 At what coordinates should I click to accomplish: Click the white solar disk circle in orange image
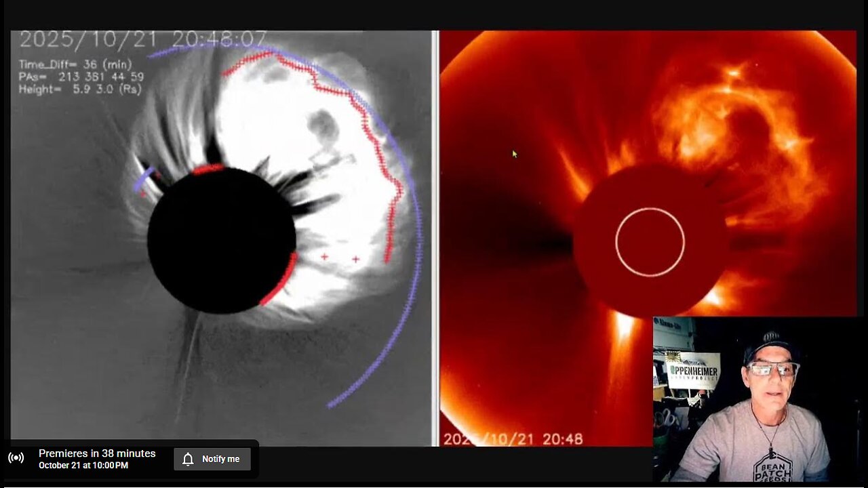tap(650, 242)
